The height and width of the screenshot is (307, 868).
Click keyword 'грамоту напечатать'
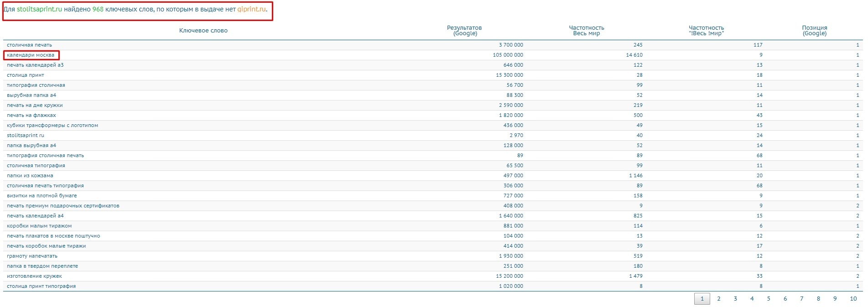coord(32,256)
